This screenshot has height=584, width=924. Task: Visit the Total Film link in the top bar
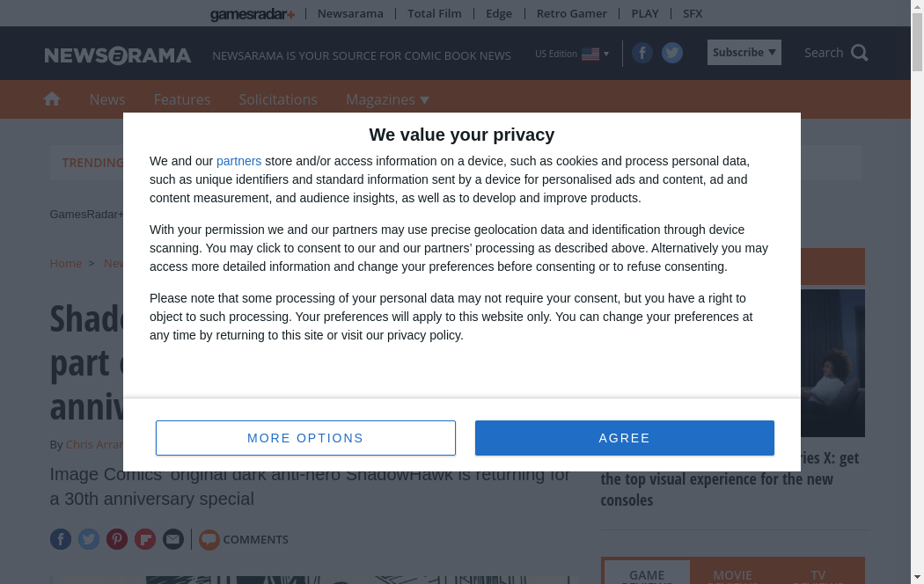435,13
